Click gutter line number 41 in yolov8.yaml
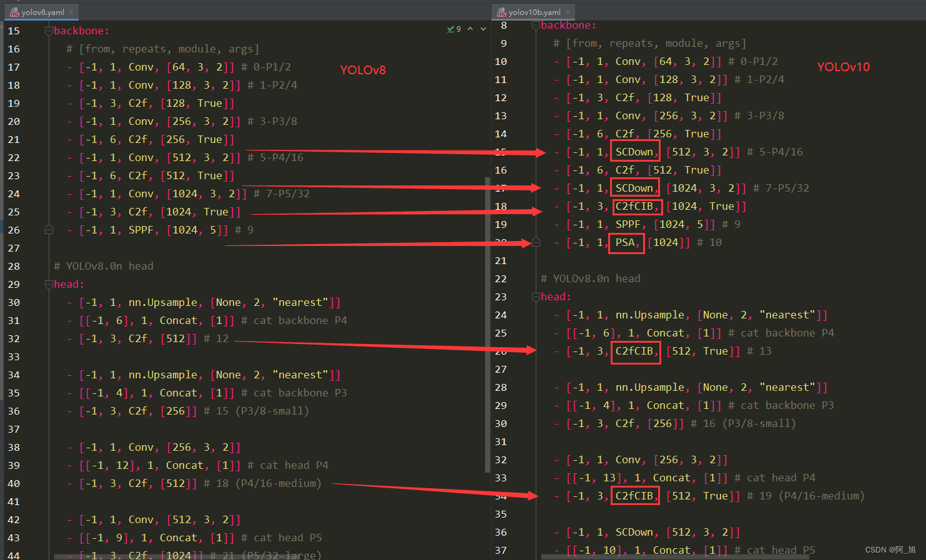 [14, 501]
